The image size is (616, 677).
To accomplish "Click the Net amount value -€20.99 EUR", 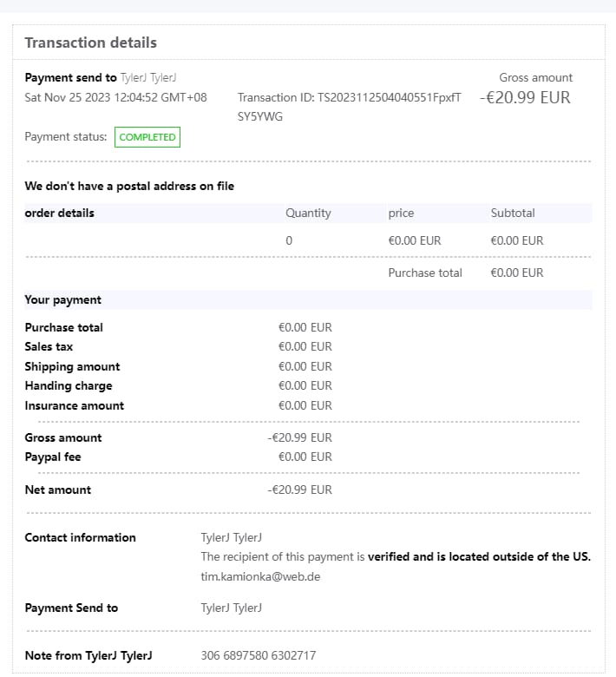I will coord(299,490).
